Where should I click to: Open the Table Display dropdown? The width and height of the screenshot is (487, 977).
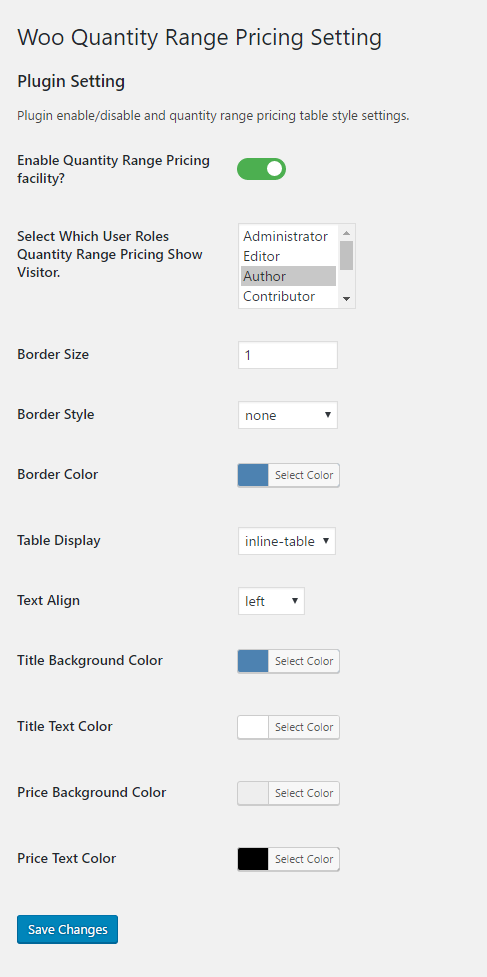tap(286, 541)
